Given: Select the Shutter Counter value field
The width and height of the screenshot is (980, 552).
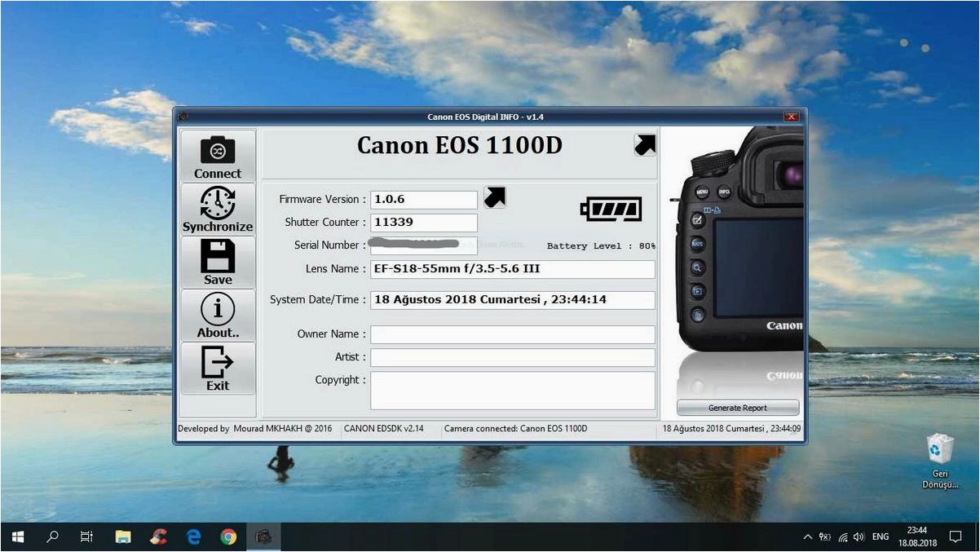Looking at the screenshot, I should (424, 223).
